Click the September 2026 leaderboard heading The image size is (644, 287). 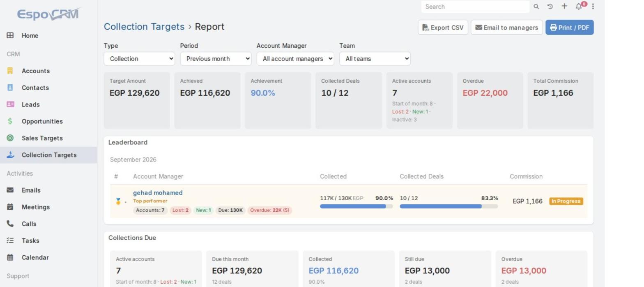(133, 160)
